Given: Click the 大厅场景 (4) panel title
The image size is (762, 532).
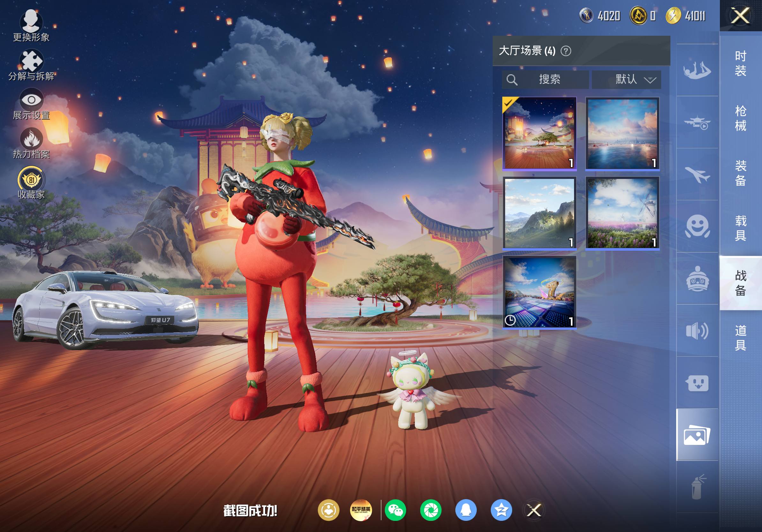Looking at the screenshot, I should [x=527, y=51].
